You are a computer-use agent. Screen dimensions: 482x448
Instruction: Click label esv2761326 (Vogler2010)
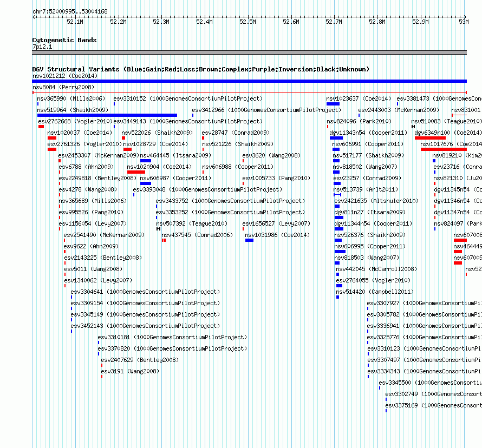pyautogui.click(x=84, y=144)
